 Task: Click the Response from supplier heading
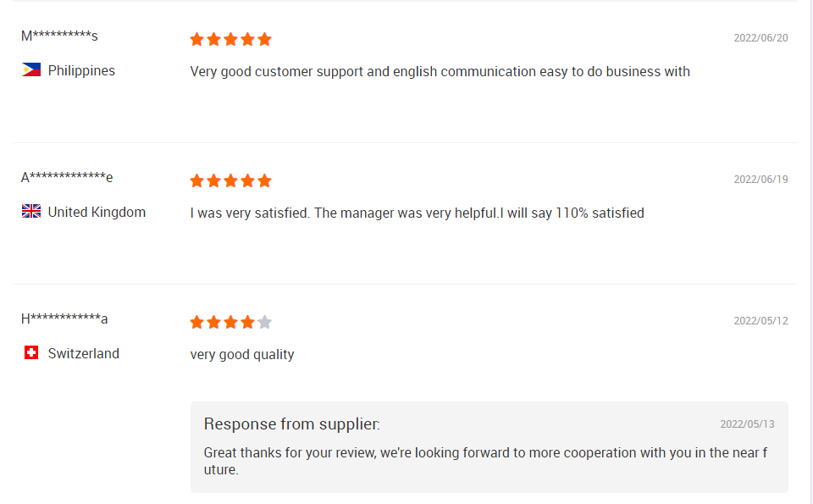292,424
